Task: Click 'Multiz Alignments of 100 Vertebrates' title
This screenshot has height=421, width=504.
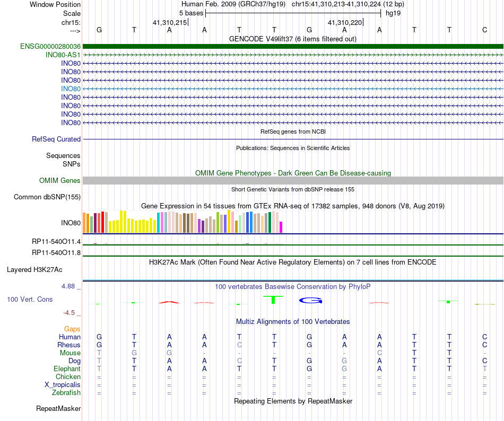Action: pyautogui.click(x=293, y=321)
